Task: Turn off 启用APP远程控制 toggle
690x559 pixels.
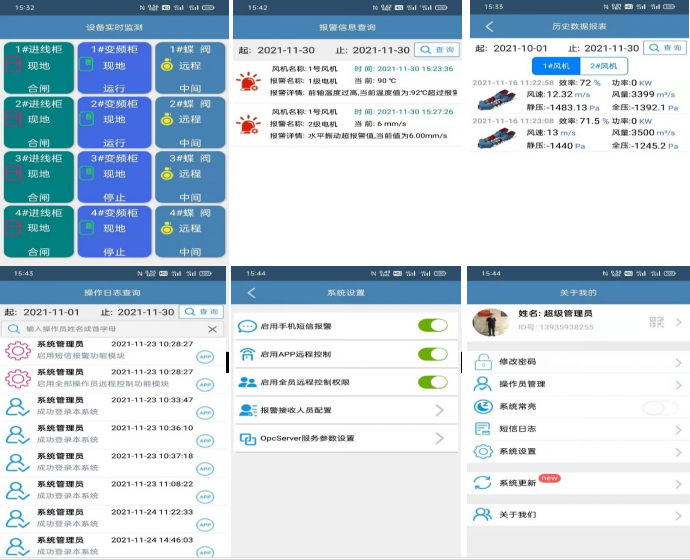Action: click(432, 354)
